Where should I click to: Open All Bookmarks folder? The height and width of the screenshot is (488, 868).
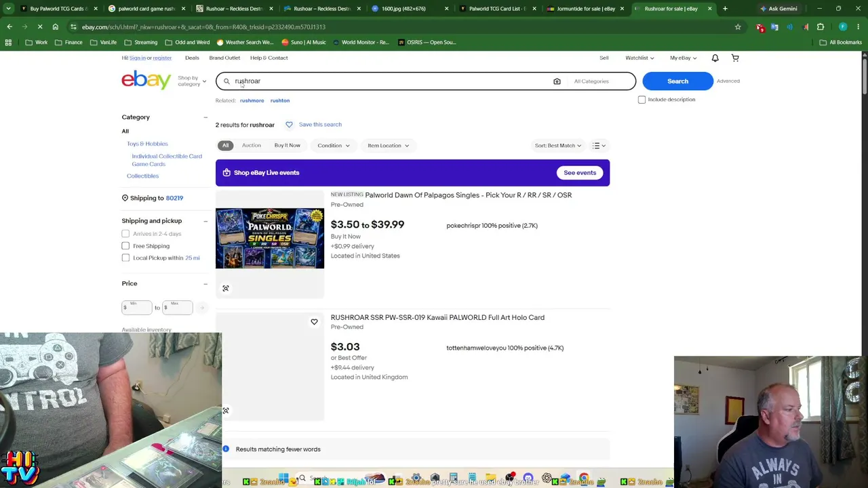(841, 42)
